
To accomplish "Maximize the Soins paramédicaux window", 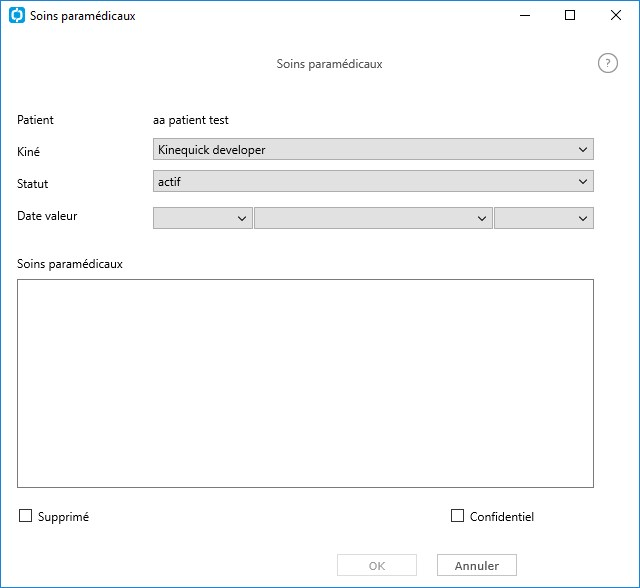I will (x=570, y=16).
